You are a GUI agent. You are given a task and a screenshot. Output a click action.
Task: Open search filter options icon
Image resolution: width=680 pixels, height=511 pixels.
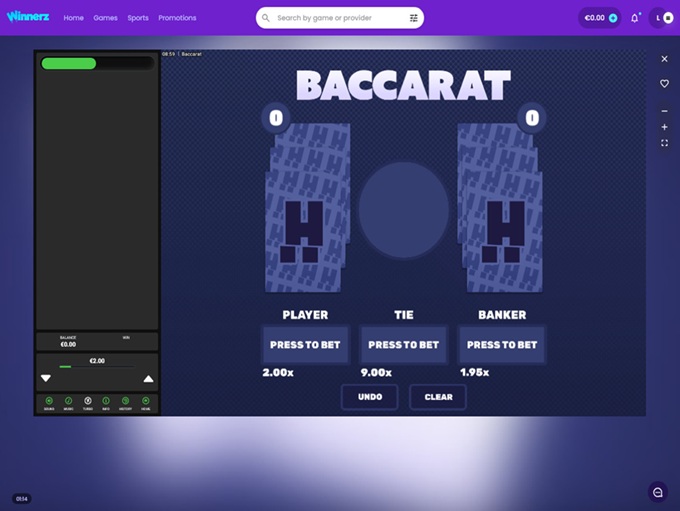tap(414, 18)
